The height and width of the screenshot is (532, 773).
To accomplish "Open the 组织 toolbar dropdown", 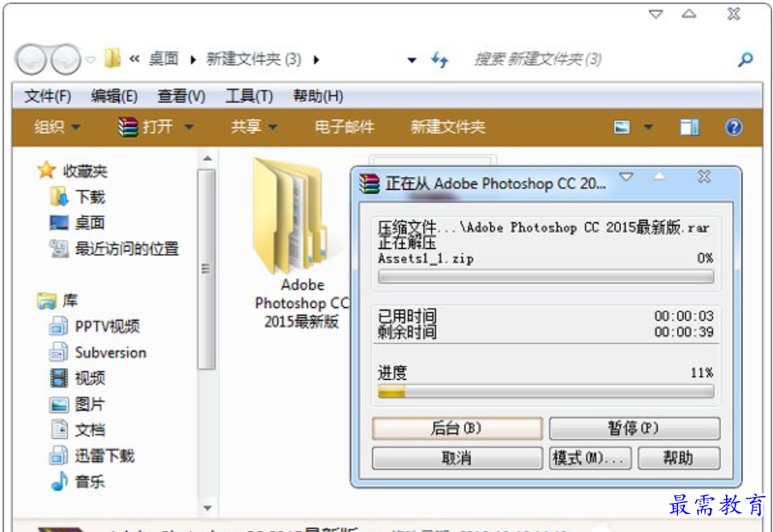I will tap(57, 127).
